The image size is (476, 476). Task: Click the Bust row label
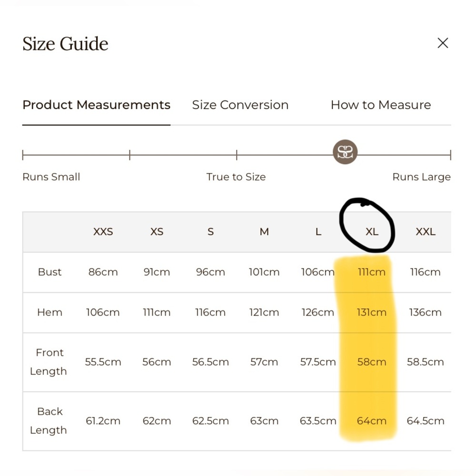point(50,272)
